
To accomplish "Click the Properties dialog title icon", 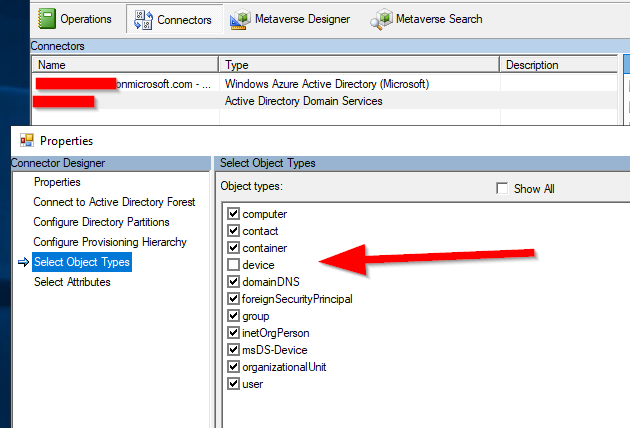I will pyautogui.click(x=27, y=141).
